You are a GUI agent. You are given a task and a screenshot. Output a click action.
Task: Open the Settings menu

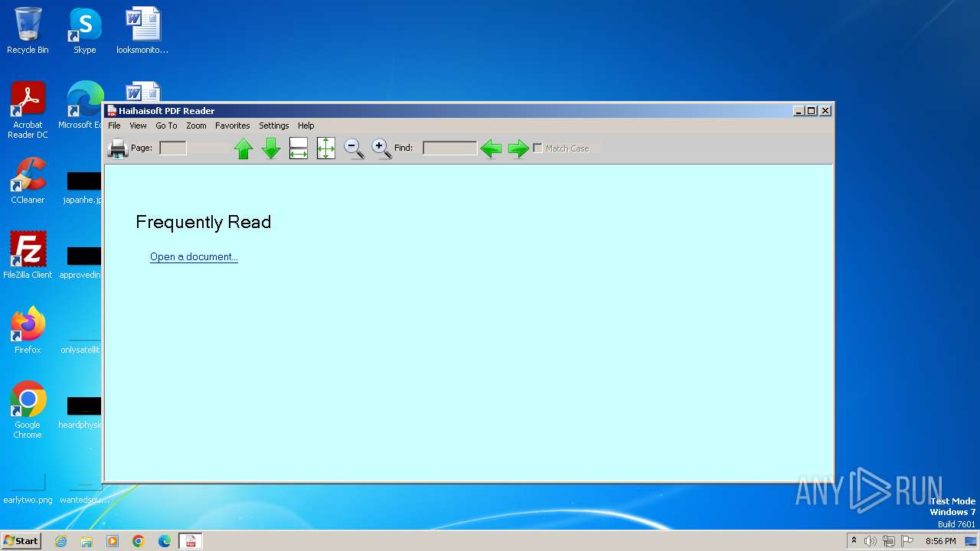pyautogui.click(x=274, y=126)
